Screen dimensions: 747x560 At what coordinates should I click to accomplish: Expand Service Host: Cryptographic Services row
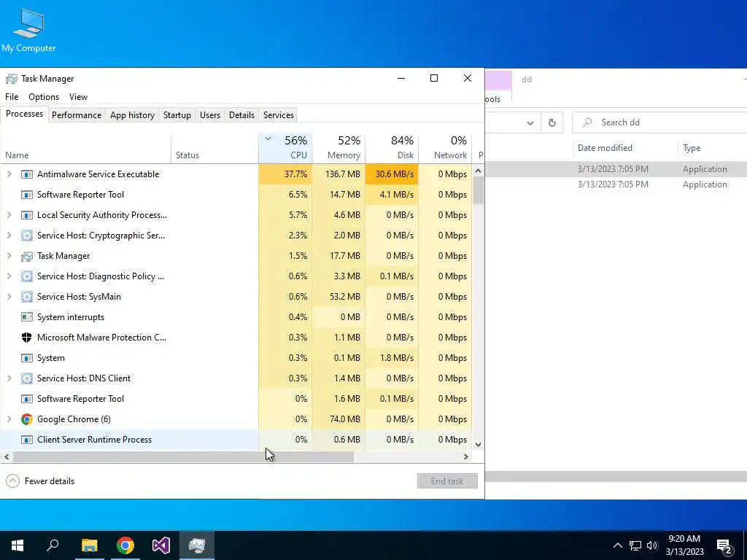(9, 236)
